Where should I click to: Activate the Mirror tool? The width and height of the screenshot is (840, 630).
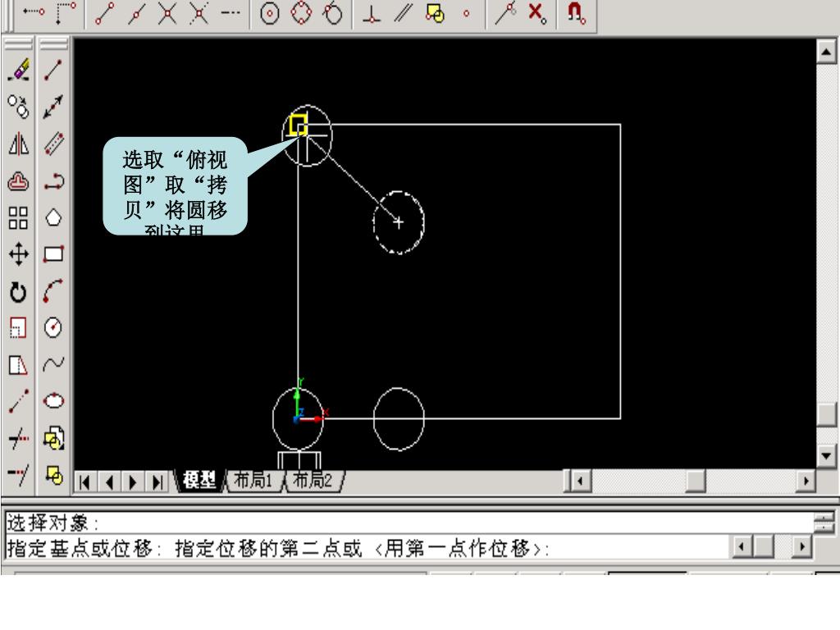tap(19, 144)
